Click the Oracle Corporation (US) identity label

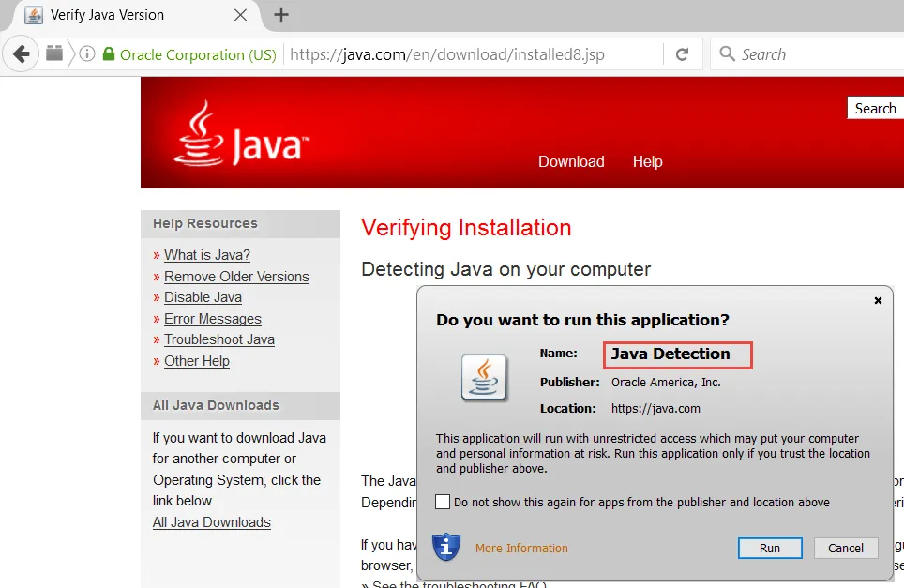click(198, 54)
